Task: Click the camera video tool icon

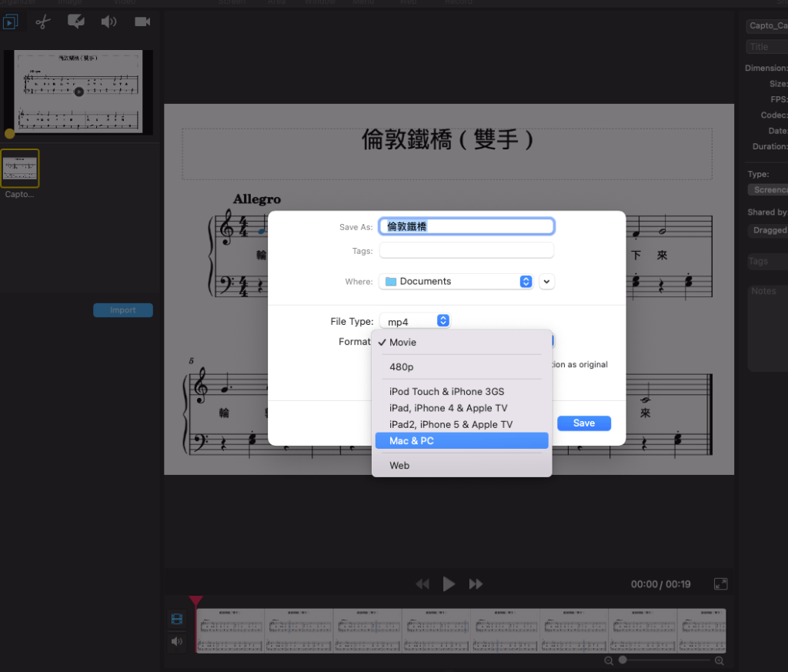Action: point(142,22)
